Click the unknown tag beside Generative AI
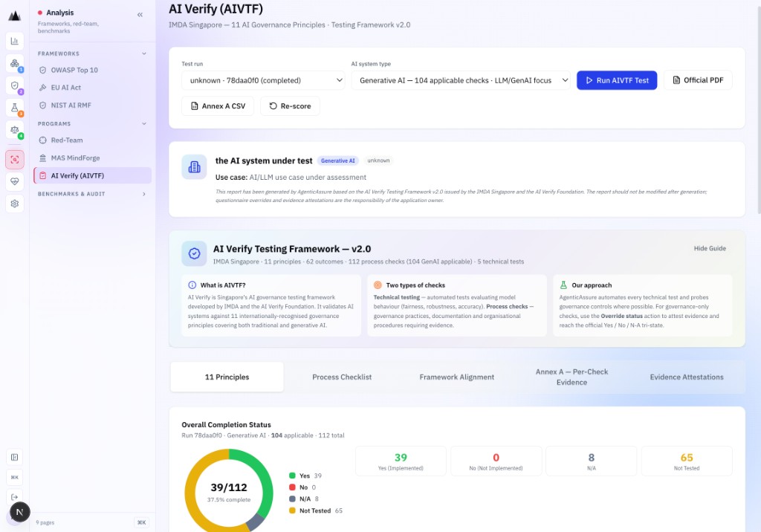The width and height of the screenshot is (761, 532). click(378, 160)
